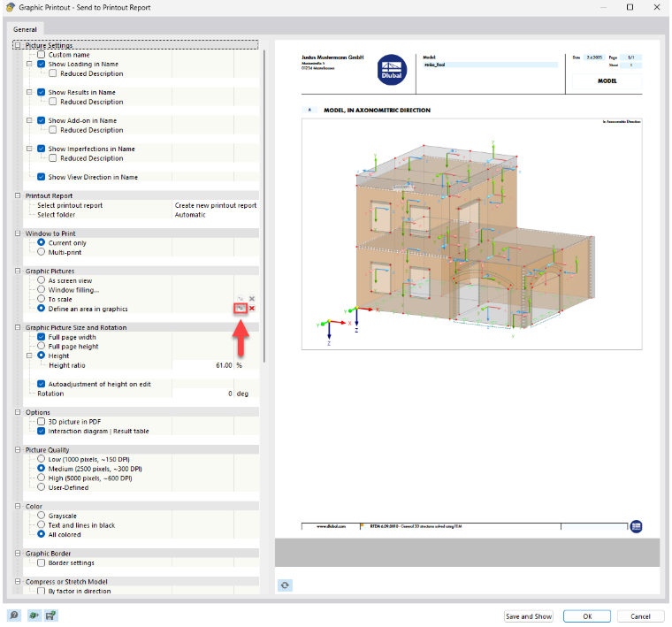Refresh the printout preview
The height and width of the screenshot is (627, 672).
[285, 585]
